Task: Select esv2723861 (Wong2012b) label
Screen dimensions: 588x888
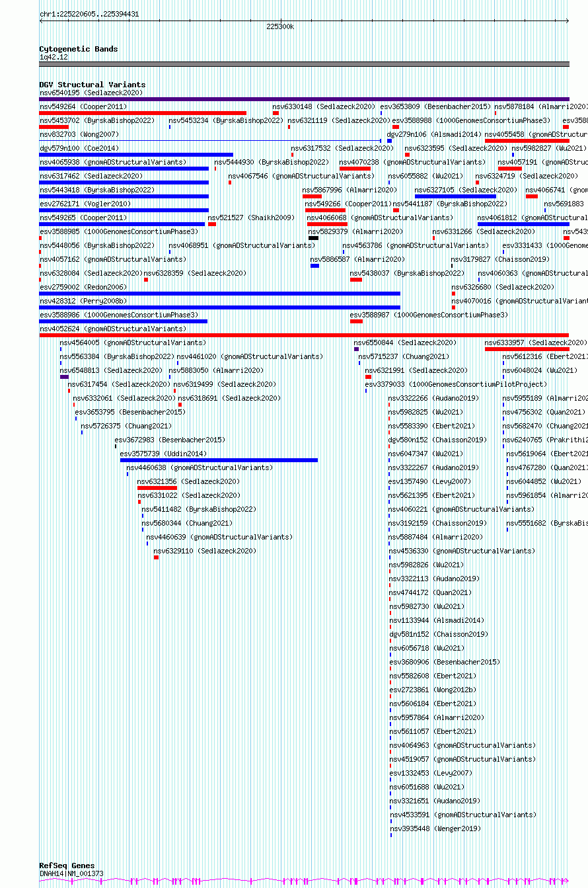Action: (433, 690)
